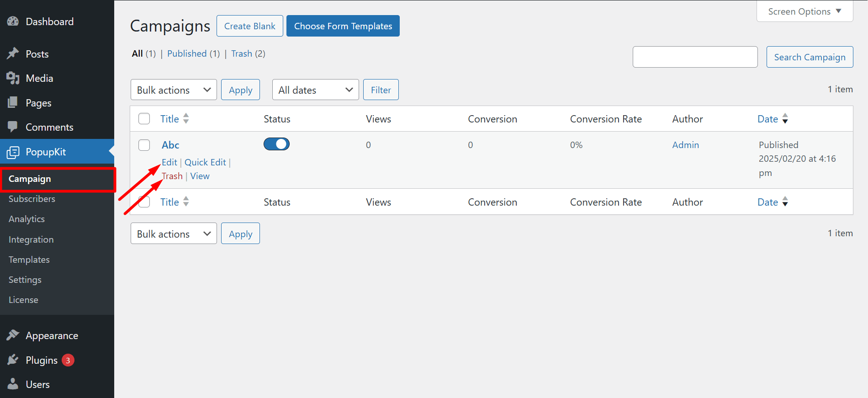Expand the All dates filter dropdown

click(315, 90)
